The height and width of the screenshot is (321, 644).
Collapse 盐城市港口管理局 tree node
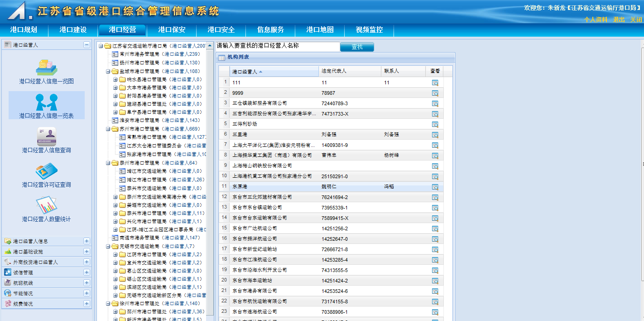pyautogui.click(x=108, y=71)
